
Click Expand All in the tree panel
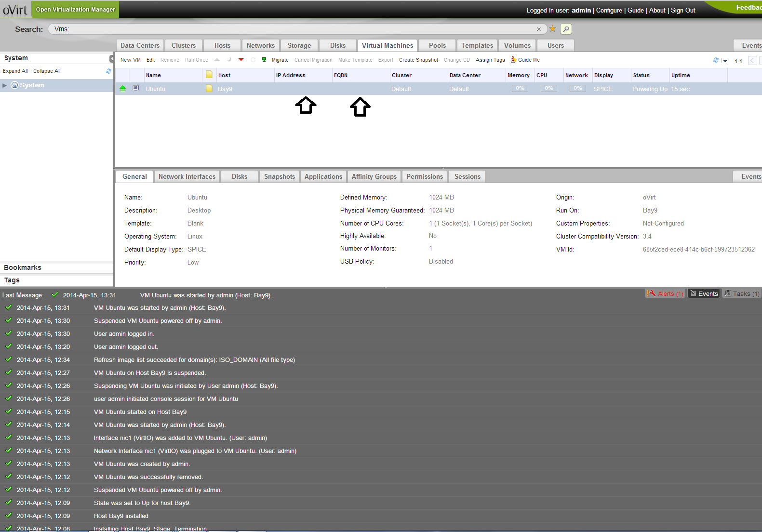click(x=15, y=71)
